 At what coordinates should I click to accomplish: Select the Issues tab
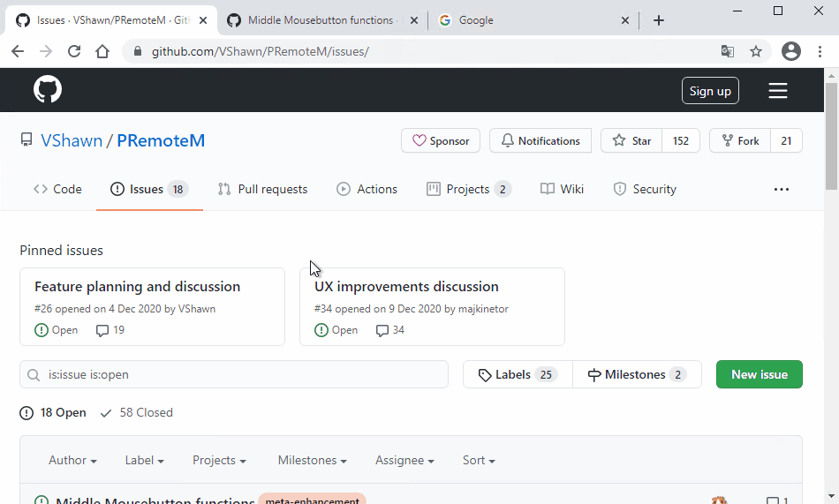[x=149, y=189]
